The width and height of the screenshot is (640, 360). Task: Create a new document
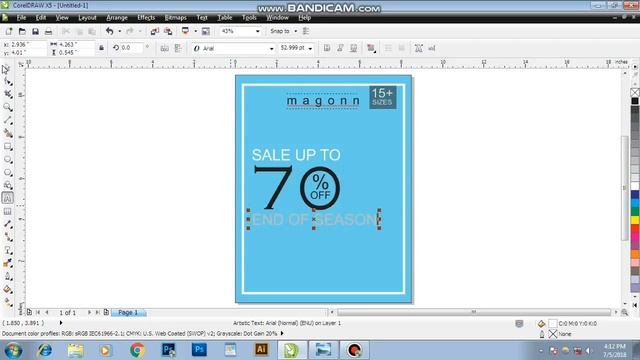click(9, 31)
